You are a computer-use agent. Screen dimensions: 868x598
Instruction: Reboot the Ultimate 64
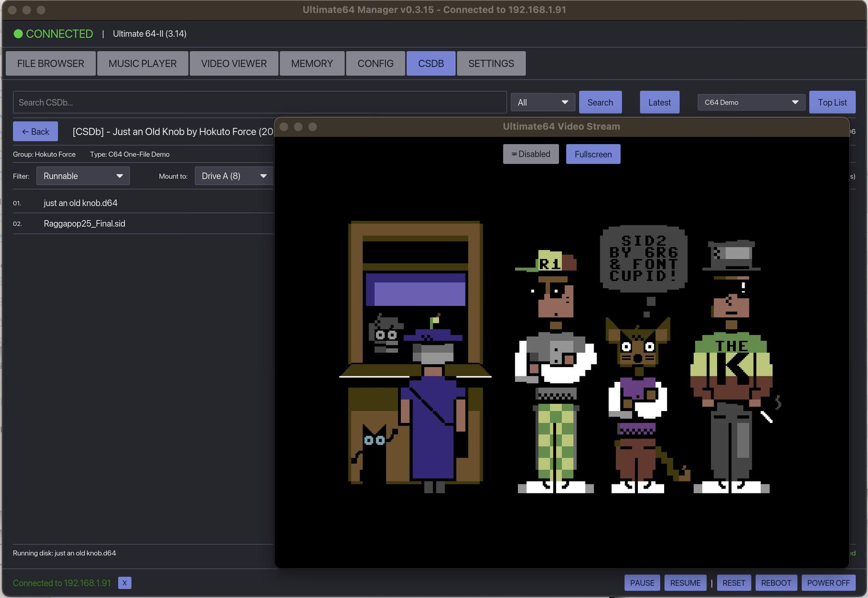(776, 583)
